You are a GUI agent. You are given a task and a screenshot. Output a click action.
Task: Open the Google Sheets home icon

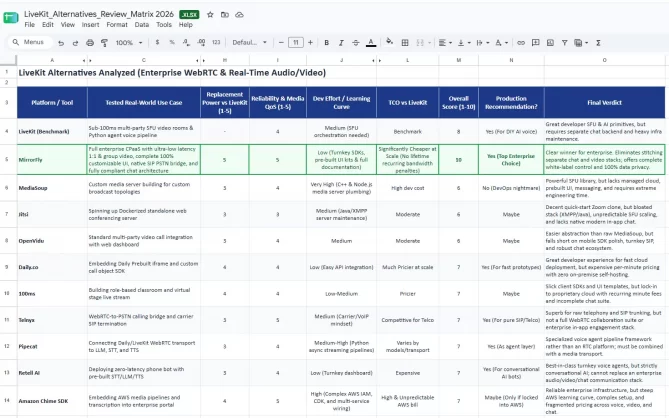11,18
